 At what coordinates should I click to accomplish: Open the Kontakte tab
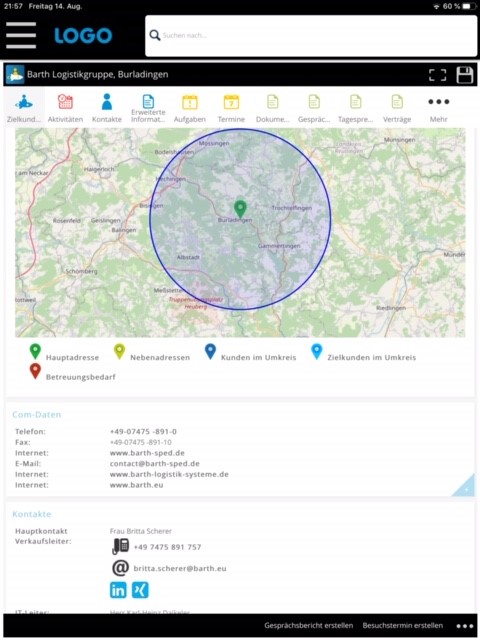[x=107, y=108]
